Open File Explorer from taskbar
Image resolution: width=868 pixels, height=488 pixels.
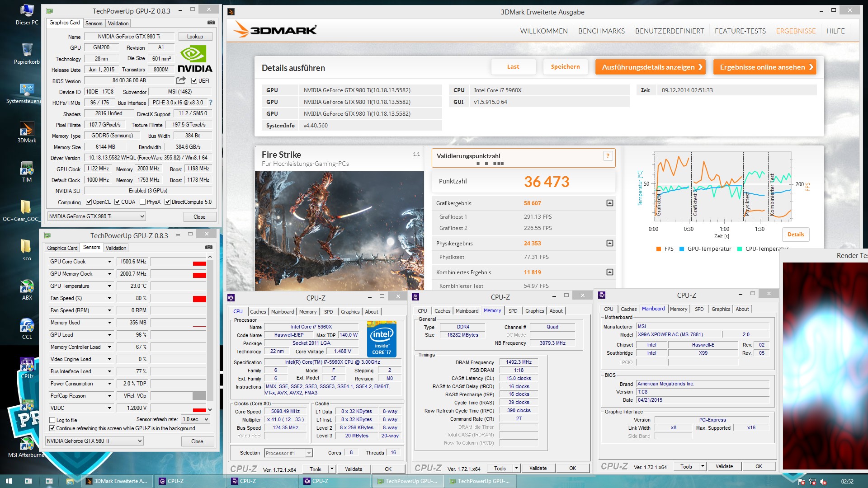tap(70, 481)
